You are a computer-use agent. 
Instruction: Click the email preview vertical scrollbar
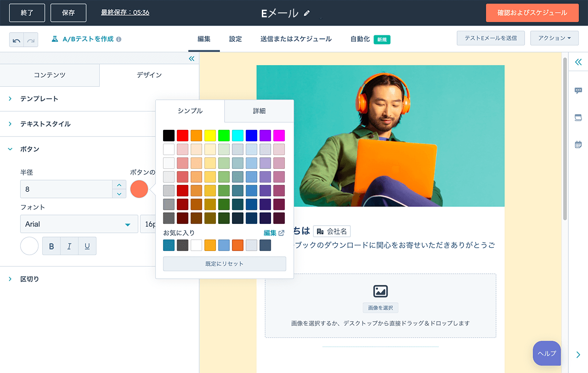click(x=565, y=139)
